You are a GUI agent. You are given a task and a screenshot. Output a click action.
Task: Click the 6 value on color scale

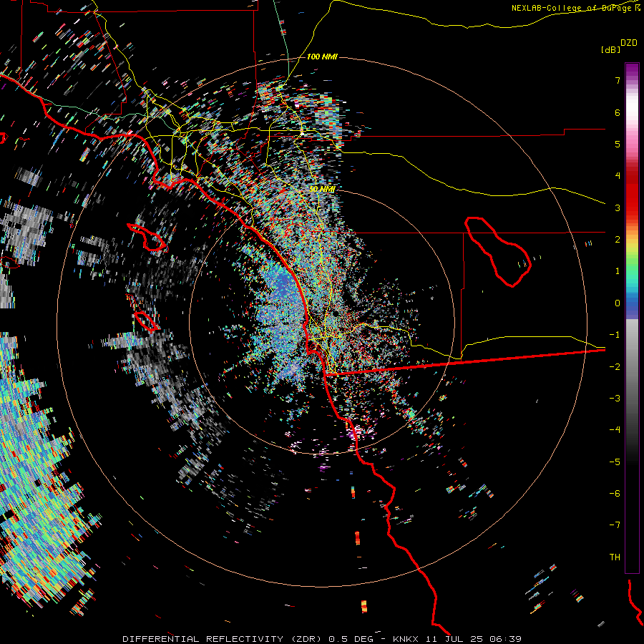click(x=618, y=112)
